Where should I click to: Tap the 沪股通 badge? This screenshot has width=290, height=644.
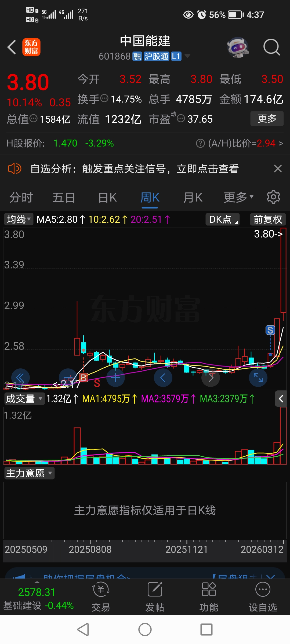[157, 56]
